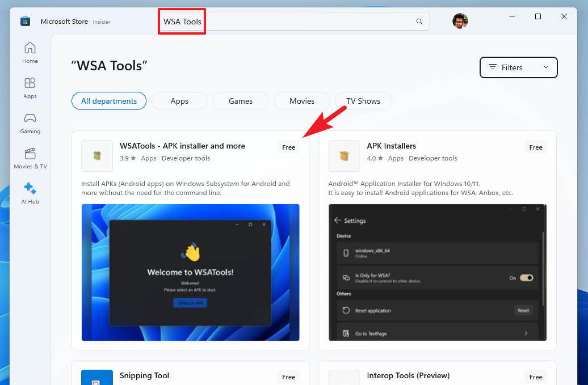Image resolution: width=588 pixels, height=385 pixels.
Task: Maximize the Microsoft Store window
Action: pos(537,16)
